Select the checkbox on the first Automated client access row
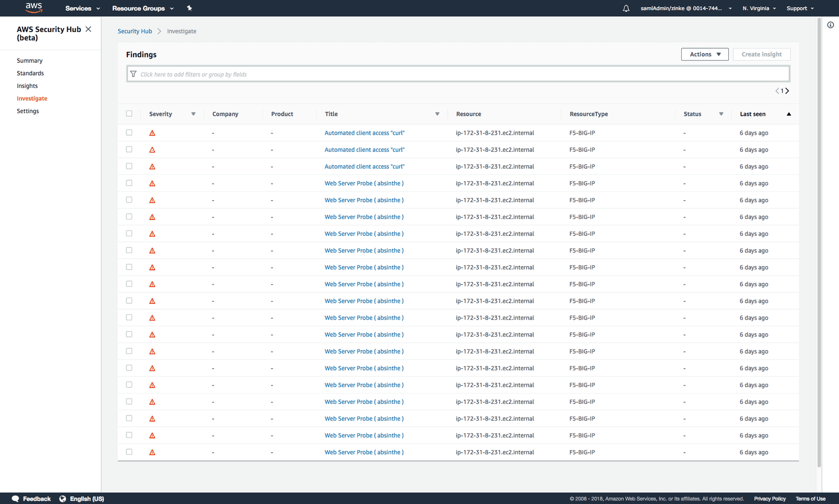 tap(129, 133)
